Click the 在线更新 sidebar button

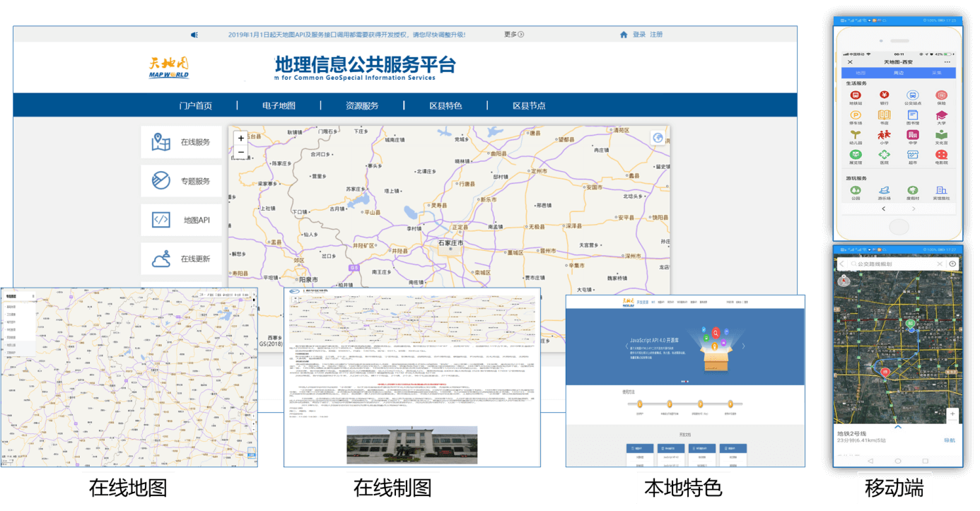pos(181,259)
